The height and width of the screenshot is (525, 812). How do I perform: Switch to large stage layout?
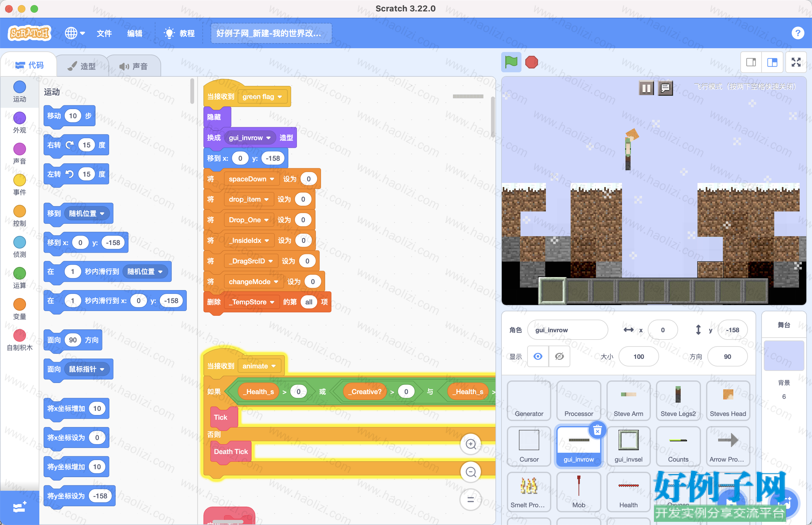click(x=772, y=62)
